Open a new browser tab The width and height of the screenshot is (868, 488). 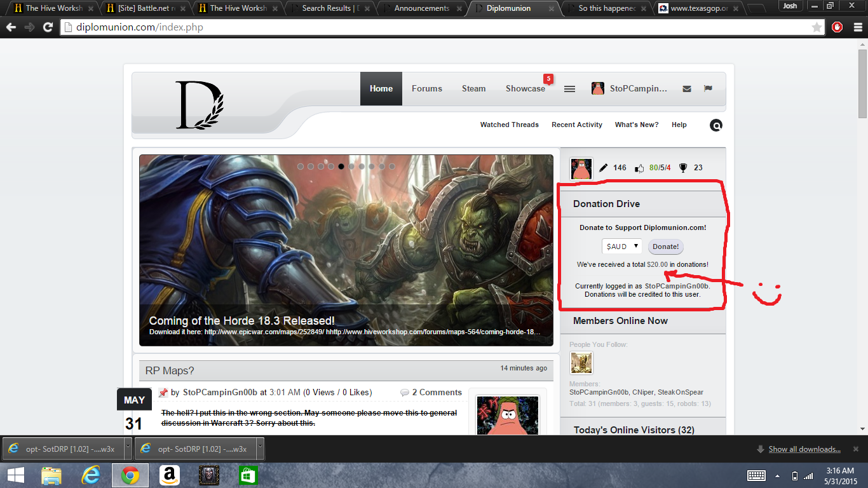756,9
